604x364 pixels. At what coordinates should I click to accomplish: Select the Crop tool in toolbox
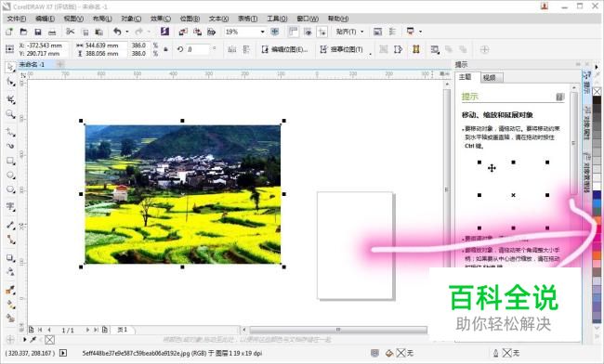[x=10, y=99]
